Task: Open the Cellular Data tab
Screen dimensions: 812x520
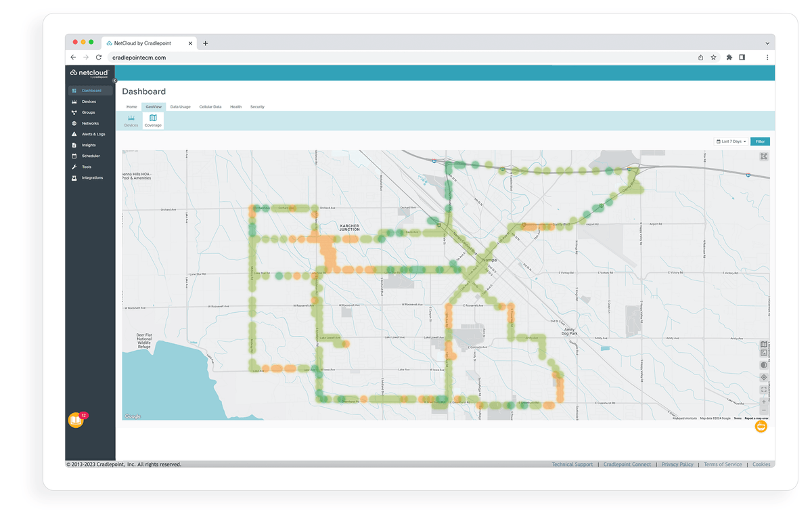Action: tap(210, 107)
